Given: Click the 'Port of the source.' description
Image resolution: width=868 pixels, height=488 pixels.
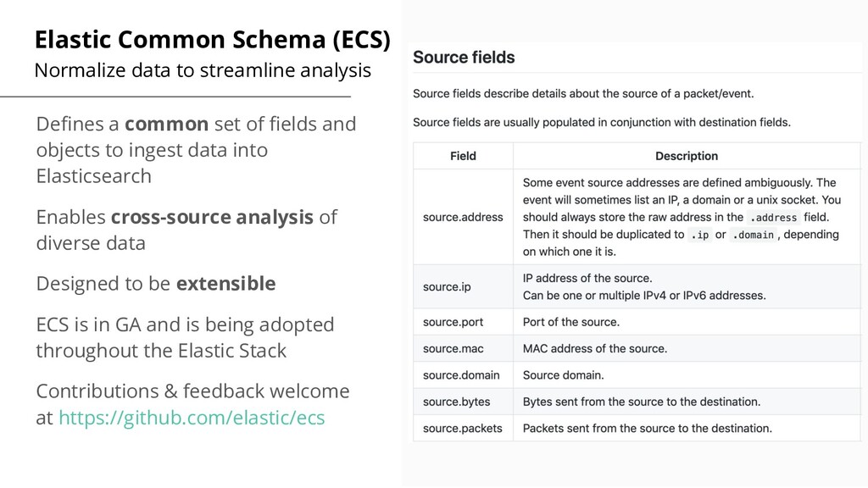Looking at the screenshot, I should (570, 322).
